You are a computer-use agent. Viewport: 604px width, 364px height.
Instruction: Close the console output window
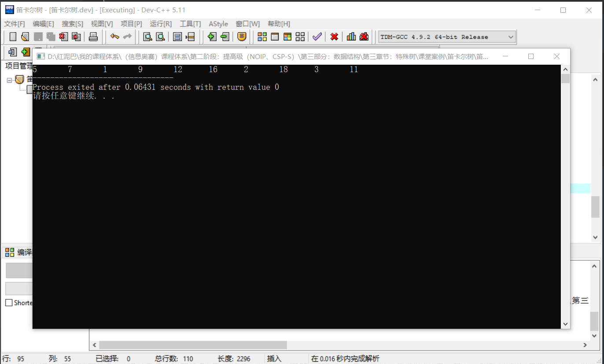click(556, 56)
